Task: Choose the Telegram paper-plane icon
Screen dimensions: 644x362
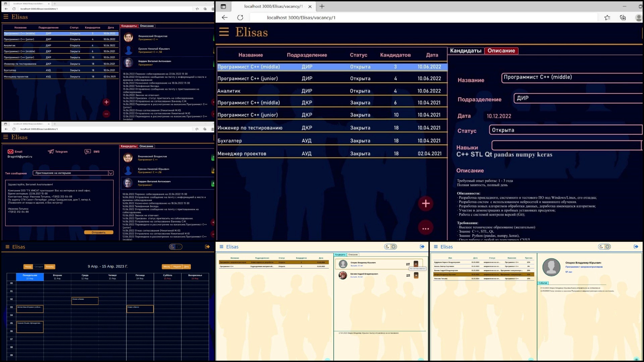Action: [51, 152]
